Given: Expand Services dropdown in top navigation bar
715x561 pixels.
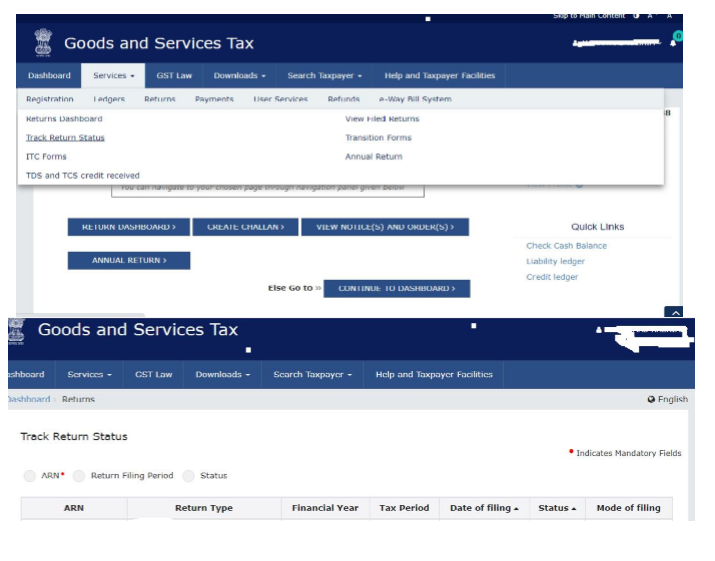Looking at the screenshot, I should 114,76.
